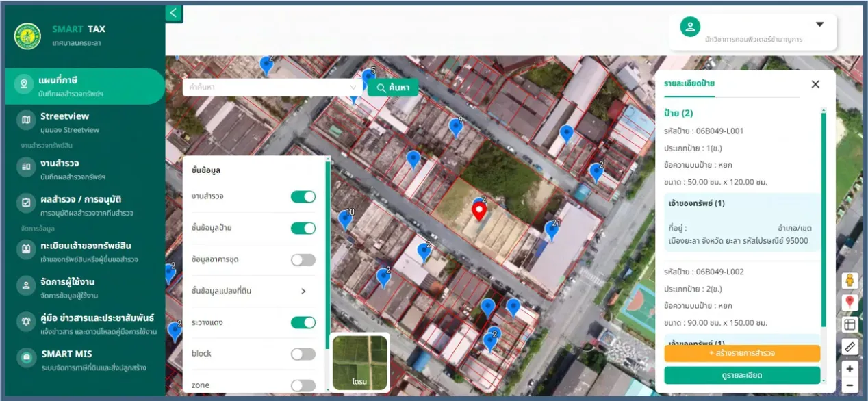868x401 pixels.
Task: Zoom in with the plus button
Action: 850,369
